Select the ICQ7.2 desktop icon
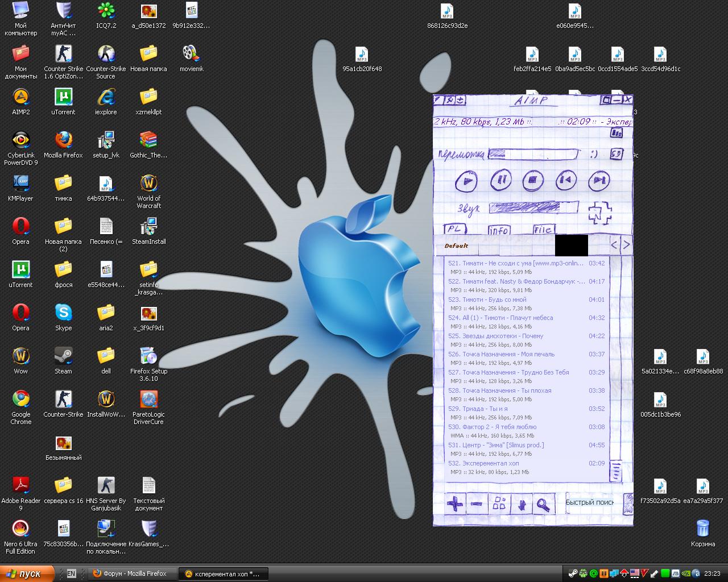Image resolution: width=728 pixels, height=582 pixels. click(x=106, y=15)
